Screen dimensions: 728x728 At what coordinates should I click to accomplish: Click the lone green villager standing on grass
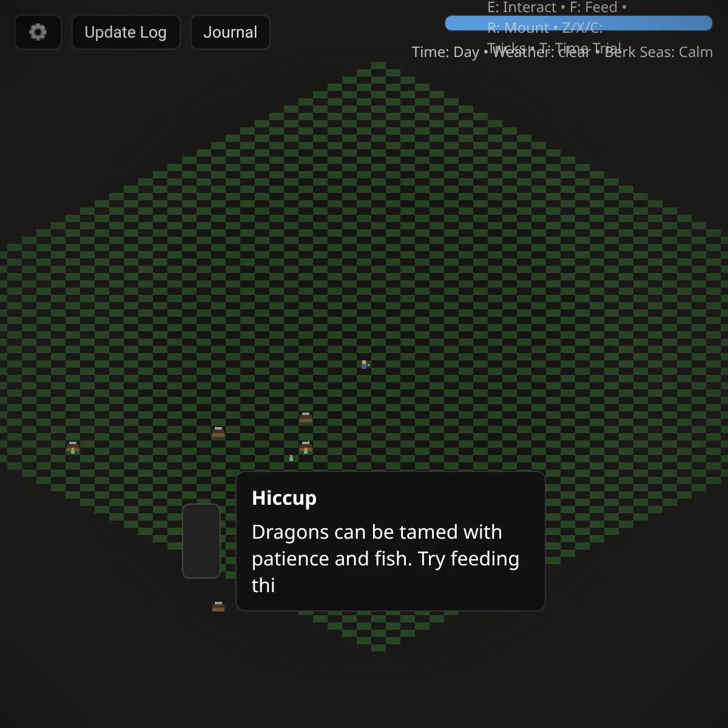tap(291, 458)
